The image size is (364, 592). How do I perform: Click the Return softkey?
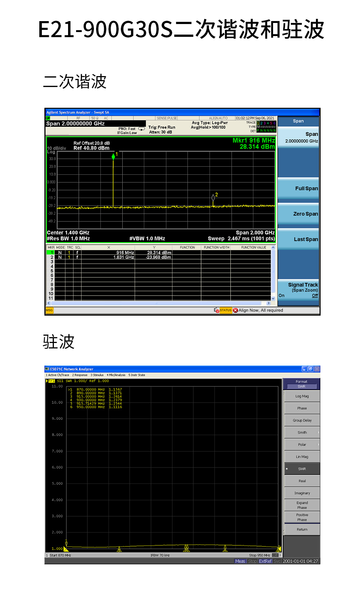point(302,529)
